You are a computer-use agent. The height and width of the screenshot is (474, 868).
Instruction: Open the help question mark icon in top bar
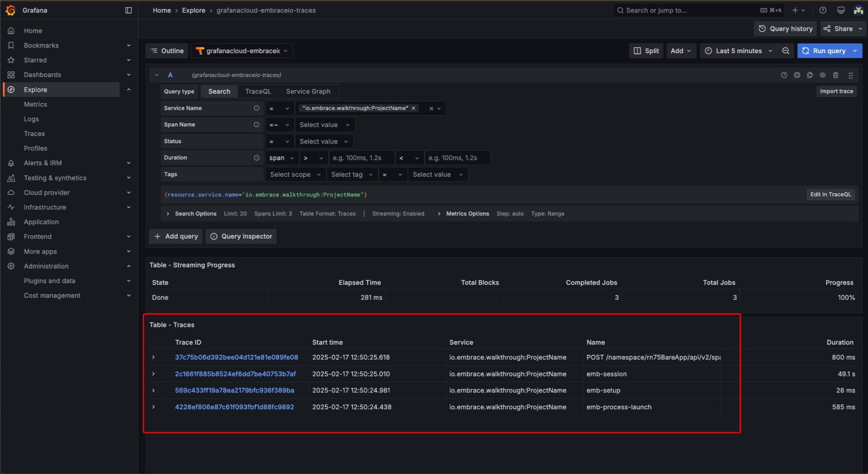(823, 10)
